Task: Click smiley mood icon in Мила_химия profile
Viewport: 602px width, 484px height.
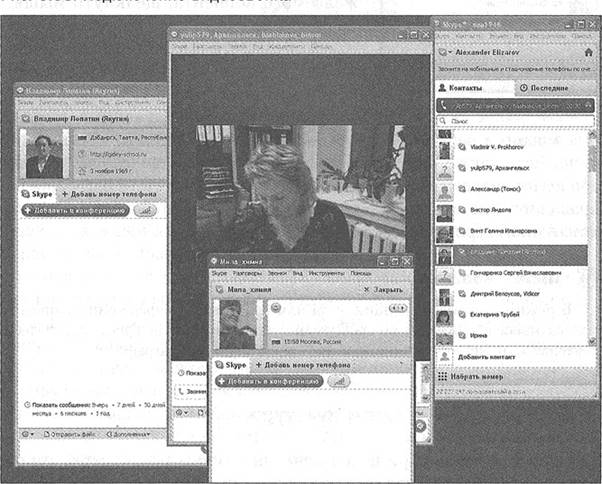Action: pyautogui.click(x=276, y=308)
